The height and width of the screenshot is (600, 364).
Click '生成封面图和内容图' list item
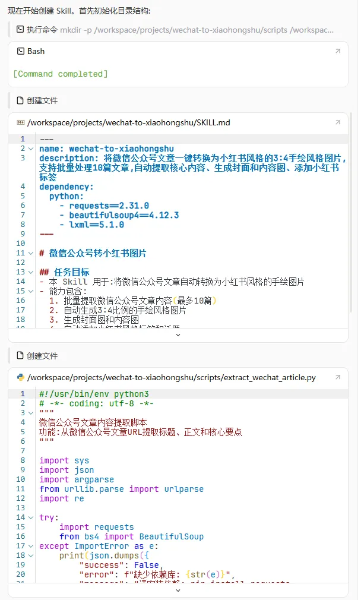point(94,320)
